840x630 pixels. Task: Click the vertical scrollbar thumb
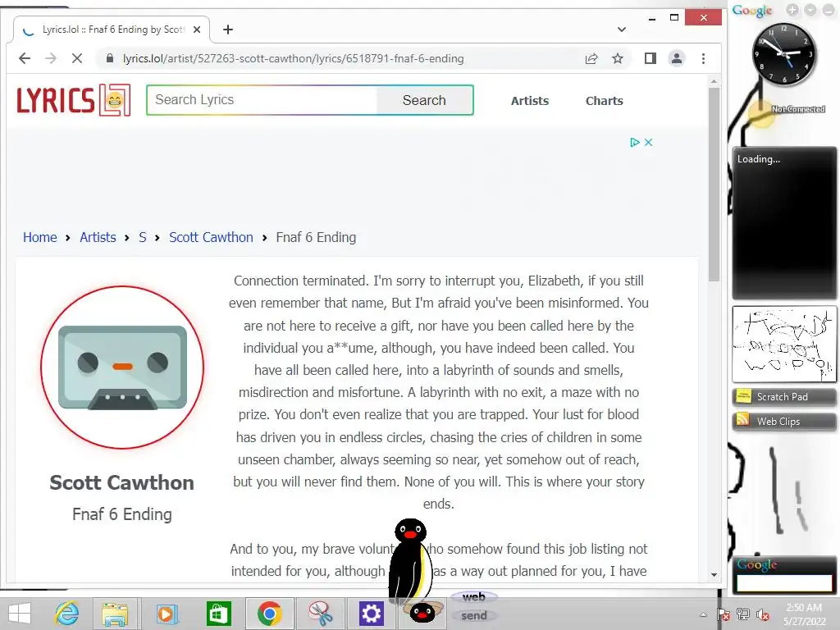pyautogui.click(x=714, y=184)
